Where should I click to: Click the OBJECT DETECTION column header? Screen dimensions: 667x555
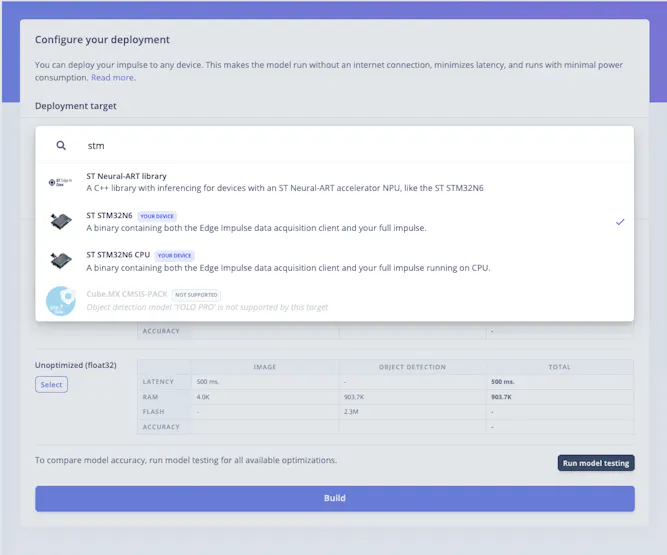(412, 367)
